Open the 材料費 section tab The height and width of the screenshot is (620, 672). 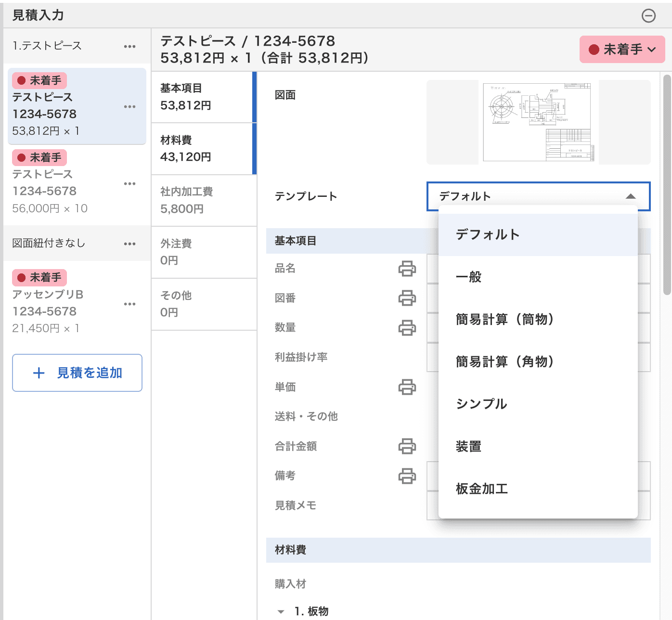[x=204, y=149]
